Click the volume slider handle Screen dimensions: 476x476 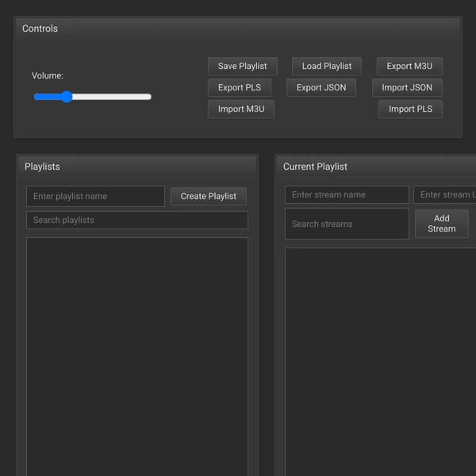[67, 97]
